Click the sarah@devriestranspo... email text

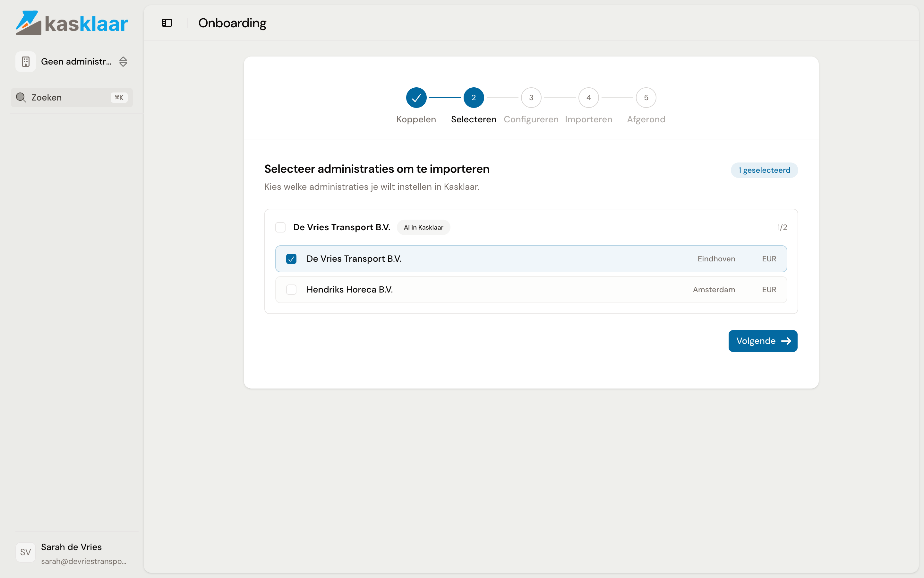click(84, 561)
